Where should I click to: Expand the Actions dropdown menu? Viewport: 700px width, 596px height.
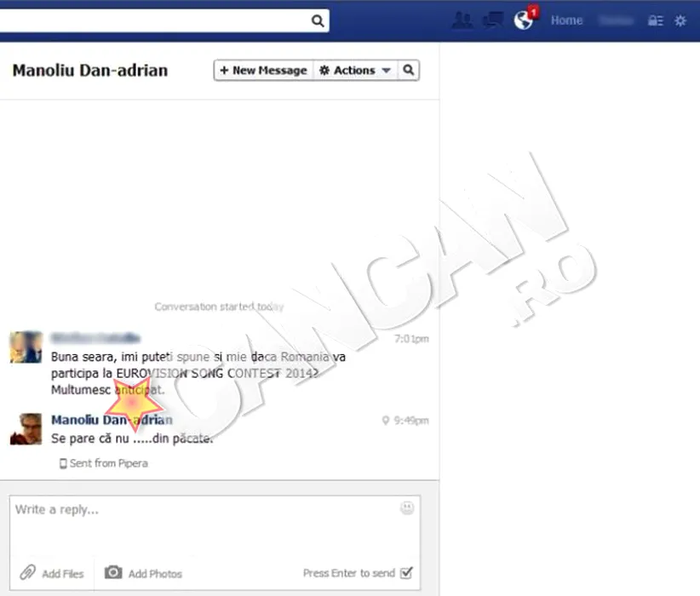355,71
